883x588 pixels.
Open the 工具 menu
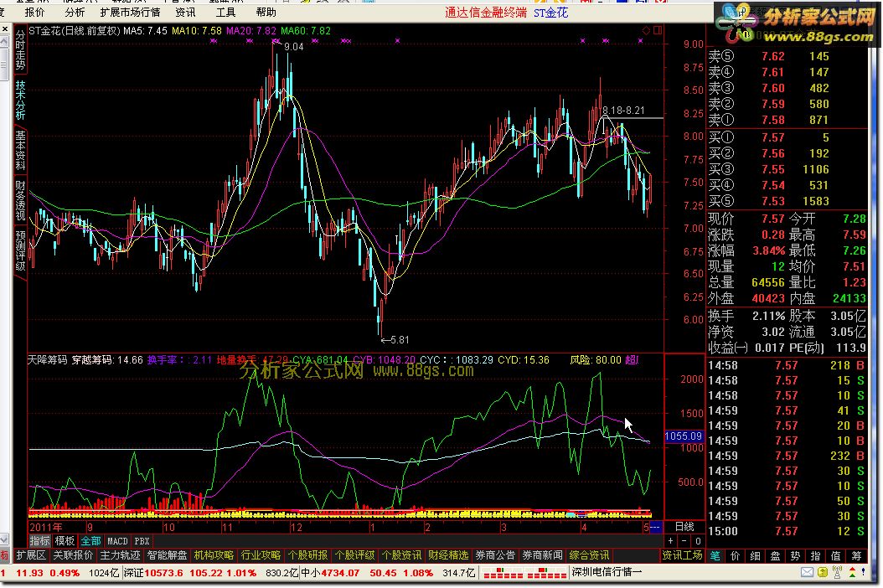[226, 13]
